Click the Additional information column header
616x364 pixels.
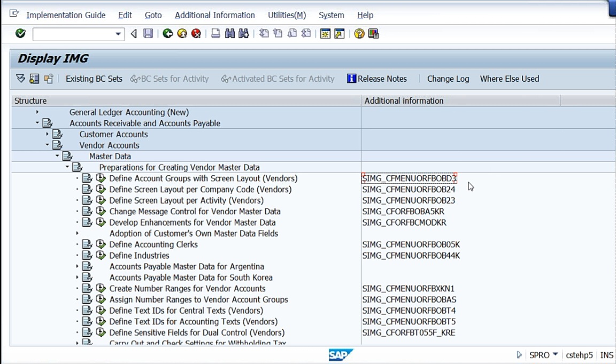coord(461,100)
